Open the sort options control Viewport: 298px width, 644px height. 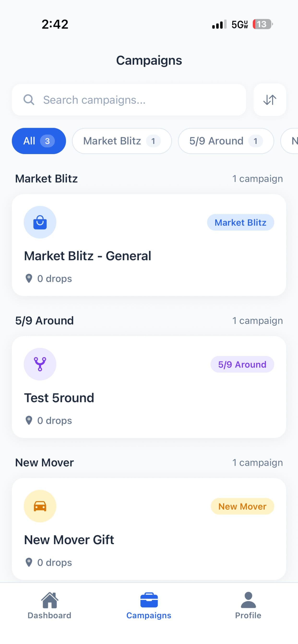269,100
